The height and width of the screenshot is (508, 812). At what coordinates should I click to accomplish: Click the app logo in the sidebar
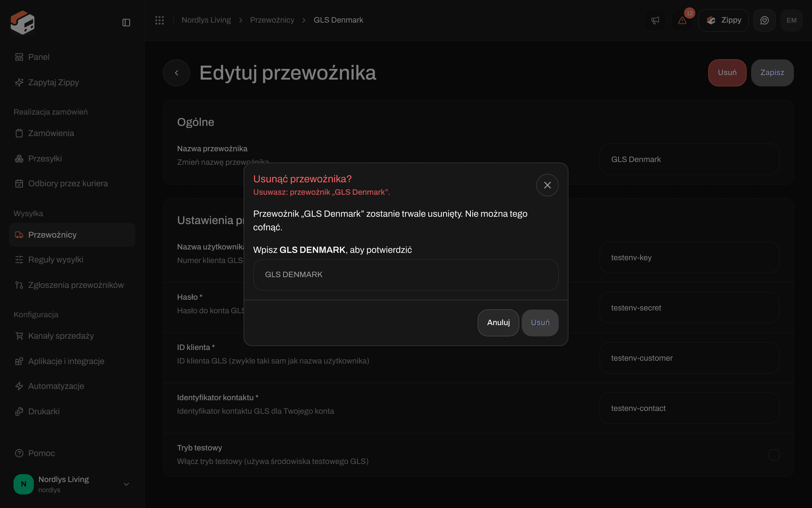(23, 22)
